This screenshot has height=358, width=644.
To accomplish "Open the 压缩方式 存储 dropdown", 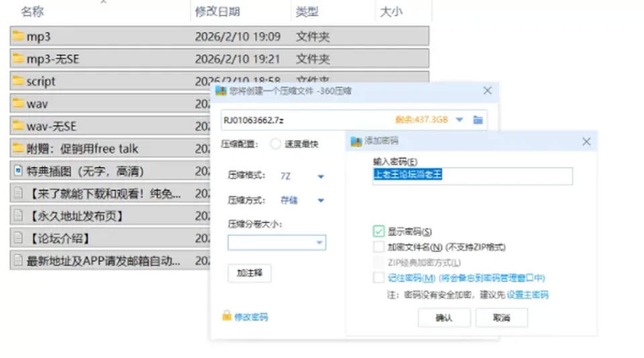I will click(x=321, y=200).
